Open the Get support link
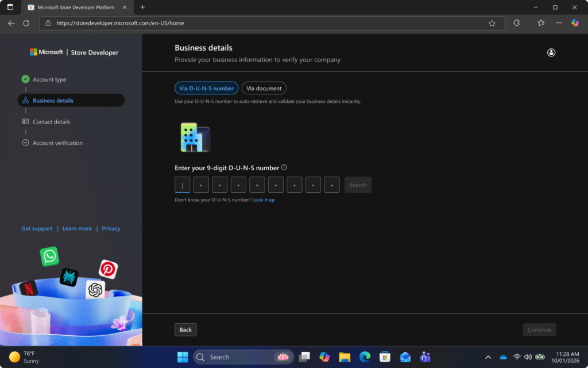Screen dimensions: 588x368 pos(37,228)
